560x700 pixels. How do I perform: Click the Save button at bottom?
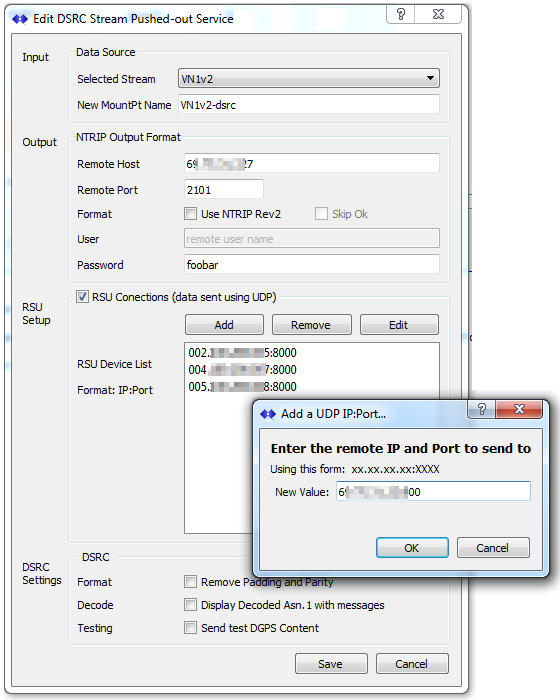pyautogui.click(x=331, y=664)
